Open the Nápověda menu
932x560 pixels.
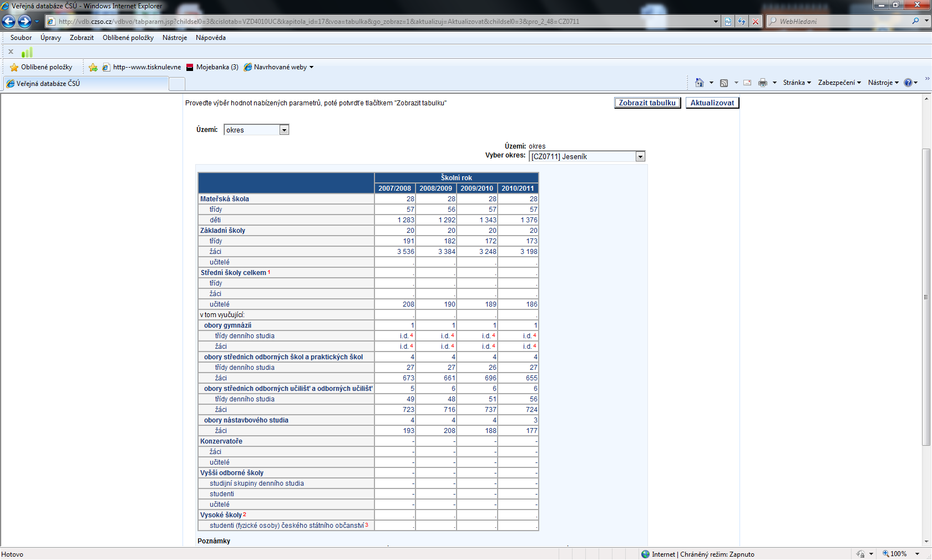coord(211,38)
